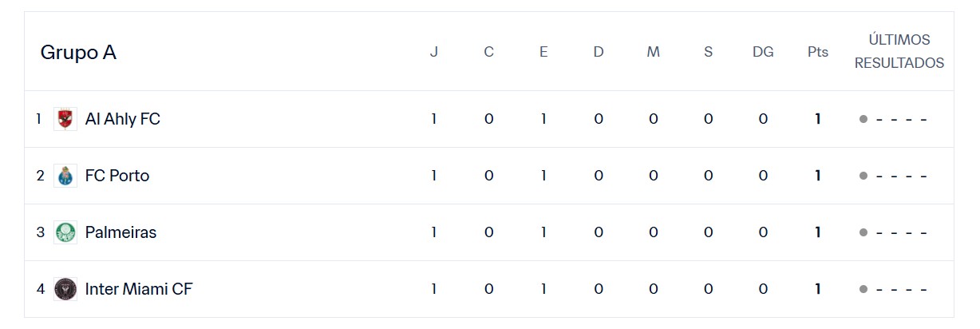Select the Grupo A heading
The height and width of the screenshot is (329, 980).
click(x=78, y=53)
